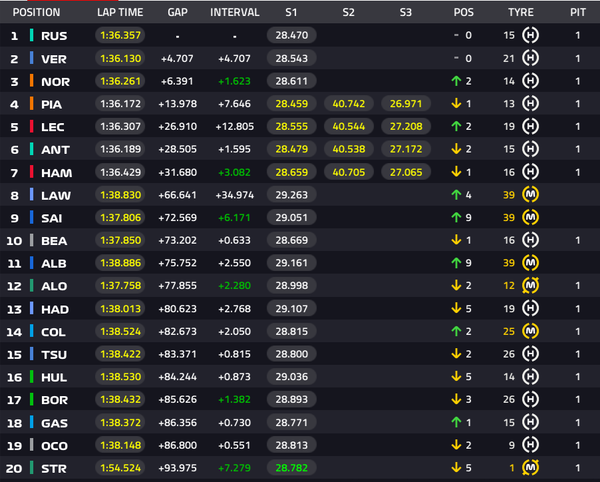Viewport: 600px width, 482px height.
Task: Click medium tyre icon in SAI row
Action: (x=530, y=217)
